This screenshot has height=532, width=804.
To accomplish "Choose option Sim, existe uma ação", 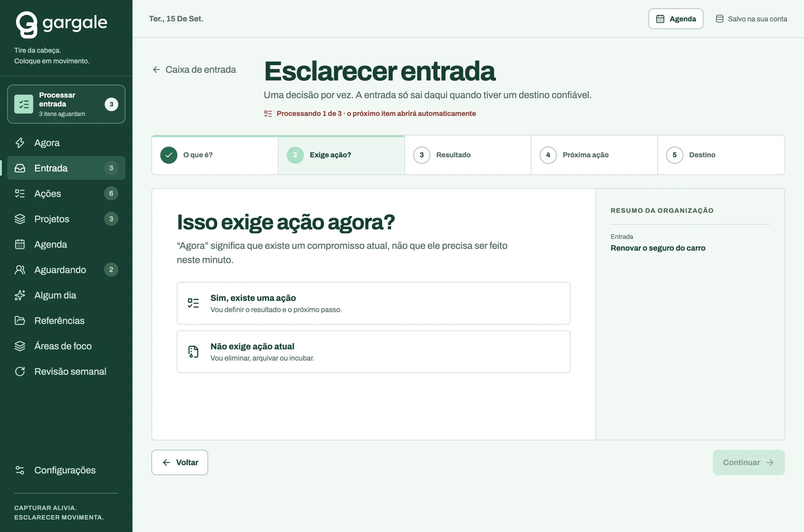I will (374, 303).
